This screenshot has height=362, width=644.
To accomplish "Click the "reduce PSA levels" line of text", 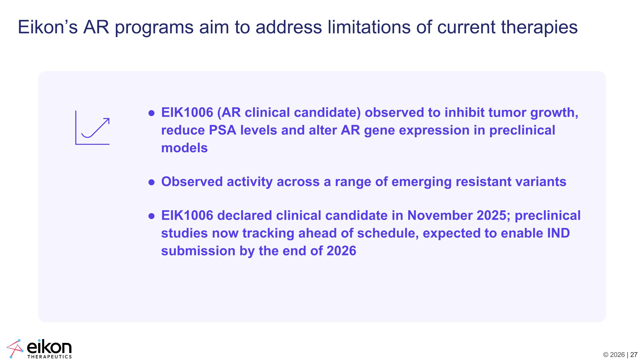I will (x=358, y=130).
